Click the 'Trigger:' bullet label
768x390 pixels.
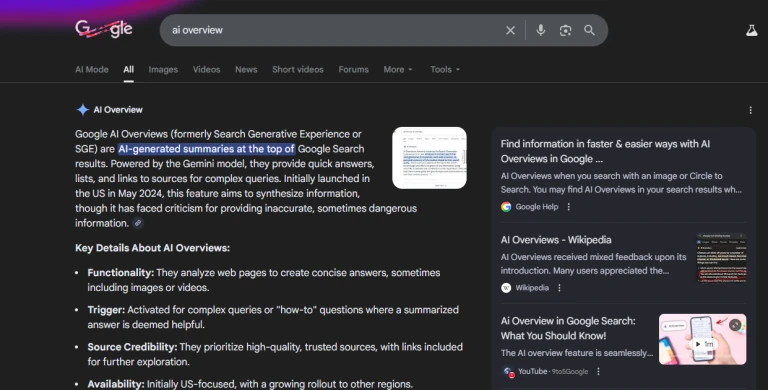click(x=106, y=310)
